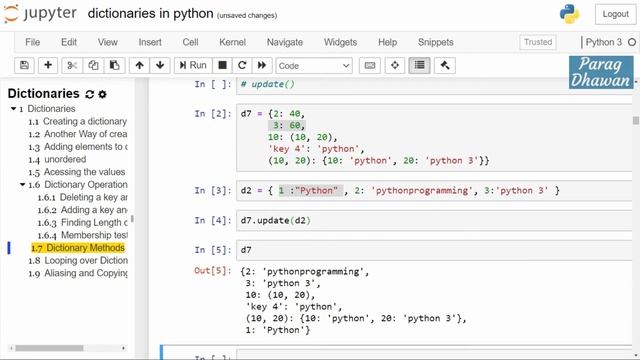Go to 1.6.2 Adding a key section

pyautogui.click(x=82, y=210)
